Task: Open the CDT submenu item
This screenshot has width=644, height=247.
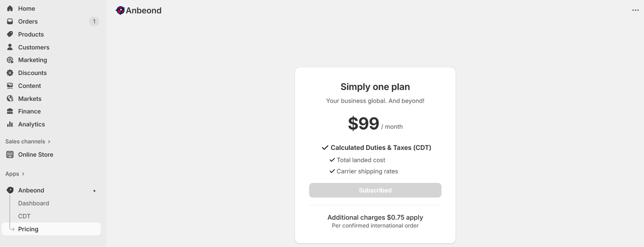Action: point(24,216)
